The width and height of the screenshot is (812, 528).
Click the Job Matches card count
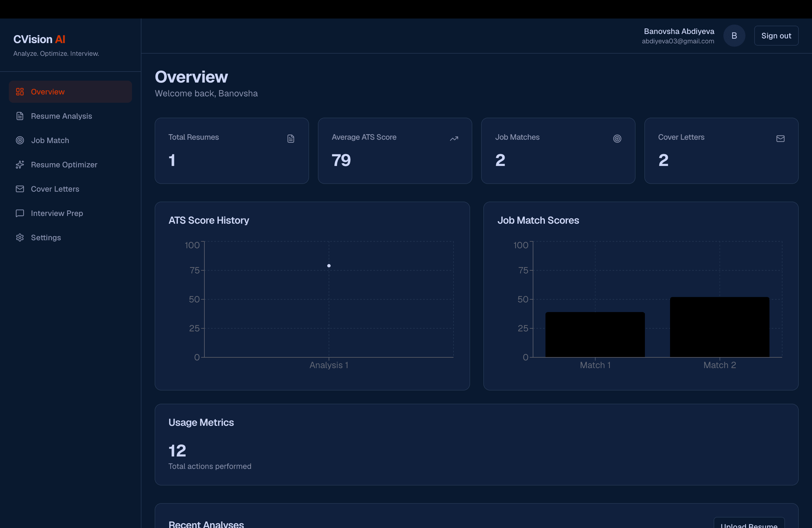[500, 160]
